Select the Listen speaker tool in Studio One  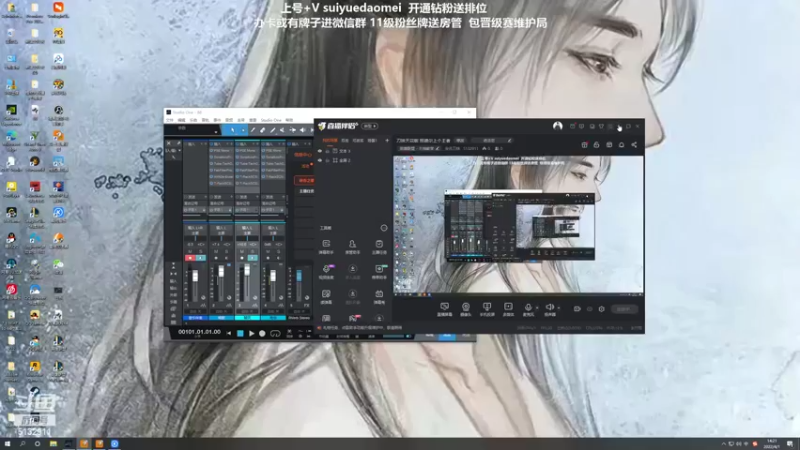click(303, 130)
